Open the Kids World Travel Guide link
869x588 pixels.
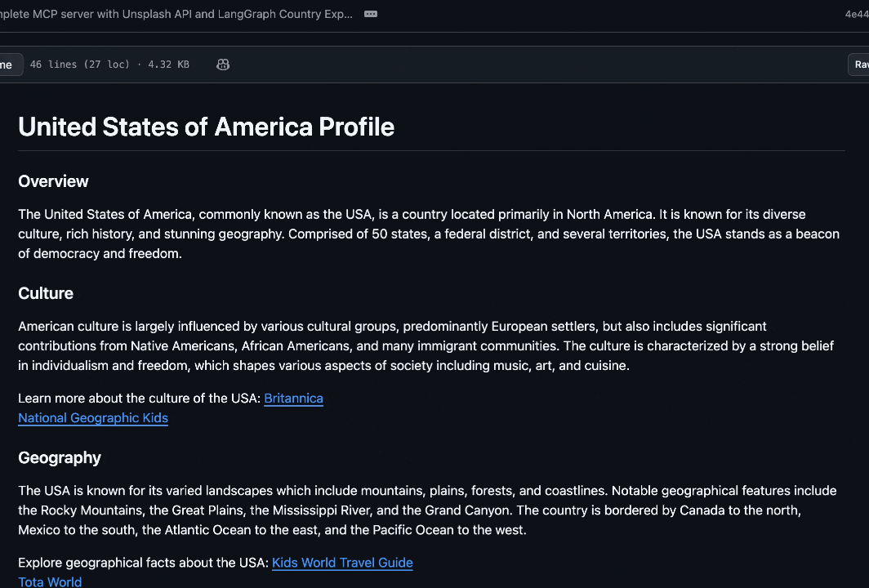click(x=341, y=563)
